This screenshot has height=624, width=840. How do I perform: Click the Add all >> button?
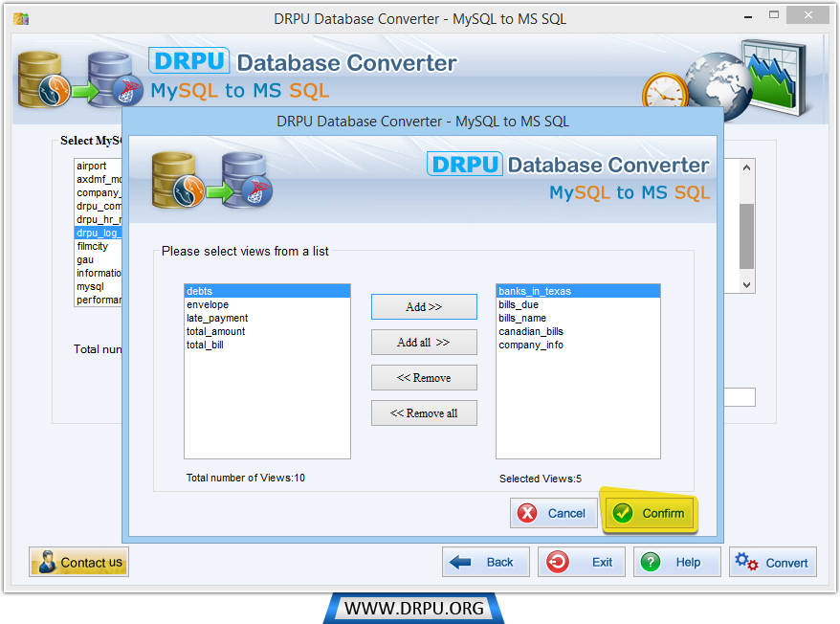pyautogui.click(x=424, y=342)
